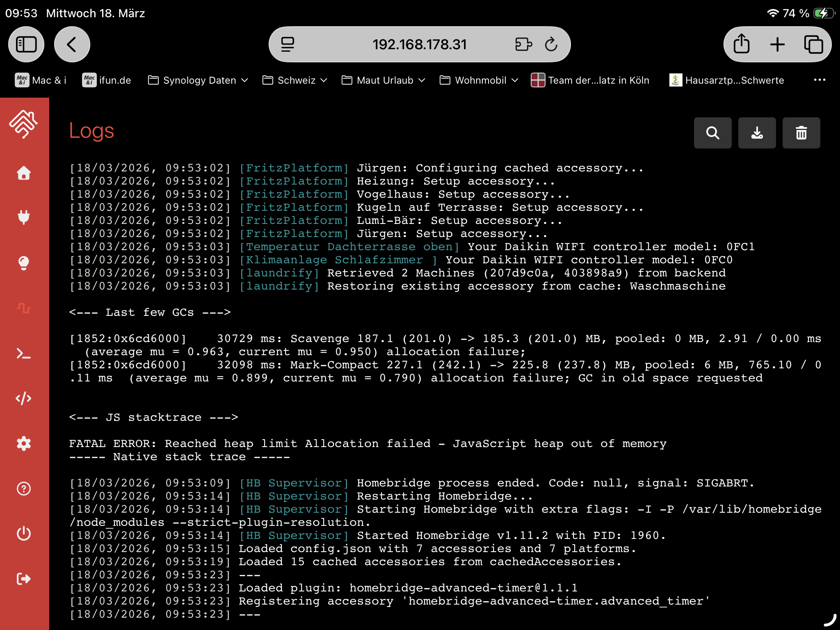Image resolution: width=840 pixels, height=630 pixels.
Task: Toggle the Safari sidebar
Action: [x=26, y=44]
